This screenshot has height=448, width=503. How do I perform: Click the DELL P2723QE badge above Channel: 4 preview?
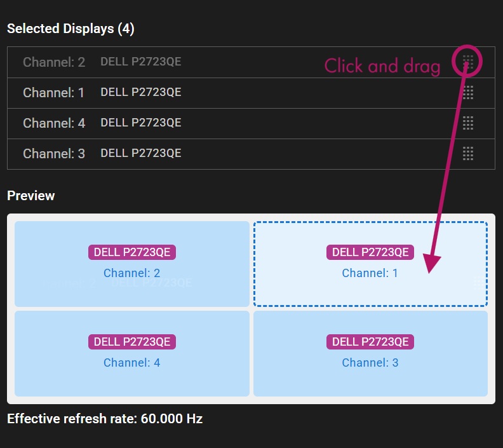click(x=132, y=341)
